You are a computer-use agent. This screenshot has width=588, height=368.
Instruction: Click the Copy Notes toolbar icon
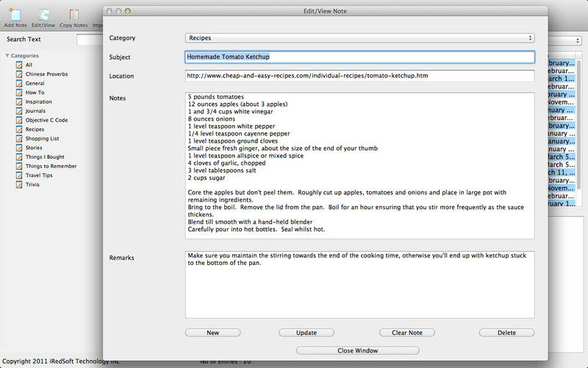73,15
